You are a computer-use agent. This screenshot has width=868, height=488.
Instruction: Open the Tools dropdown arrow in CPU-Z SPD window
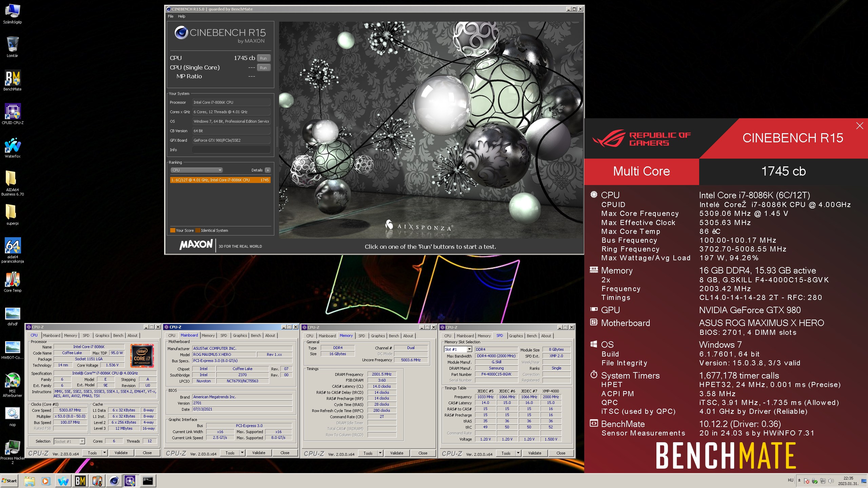[x=518, y=453]
